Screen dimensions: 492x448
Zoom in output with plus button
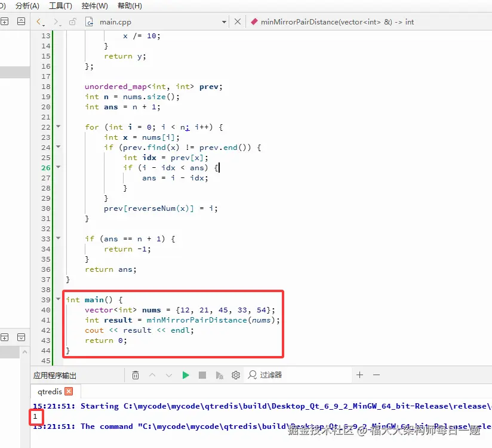tap(359, 375)
